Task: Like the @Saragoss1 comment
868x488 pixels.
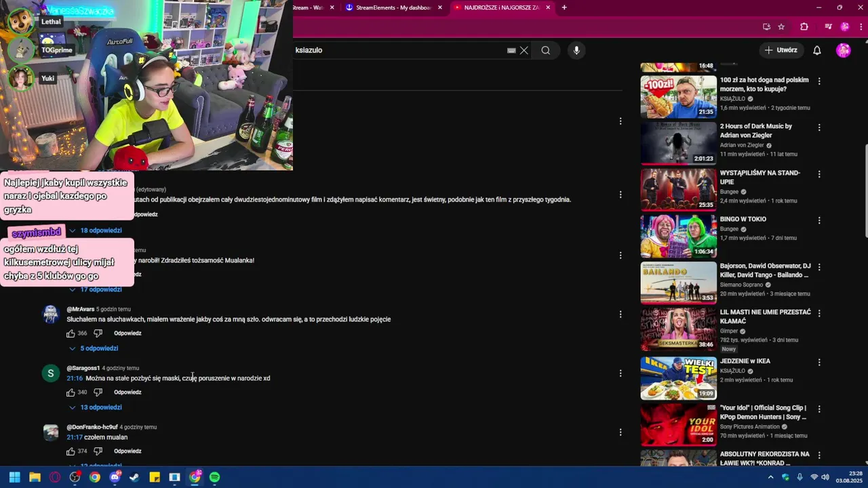Action: coord(71,392)
